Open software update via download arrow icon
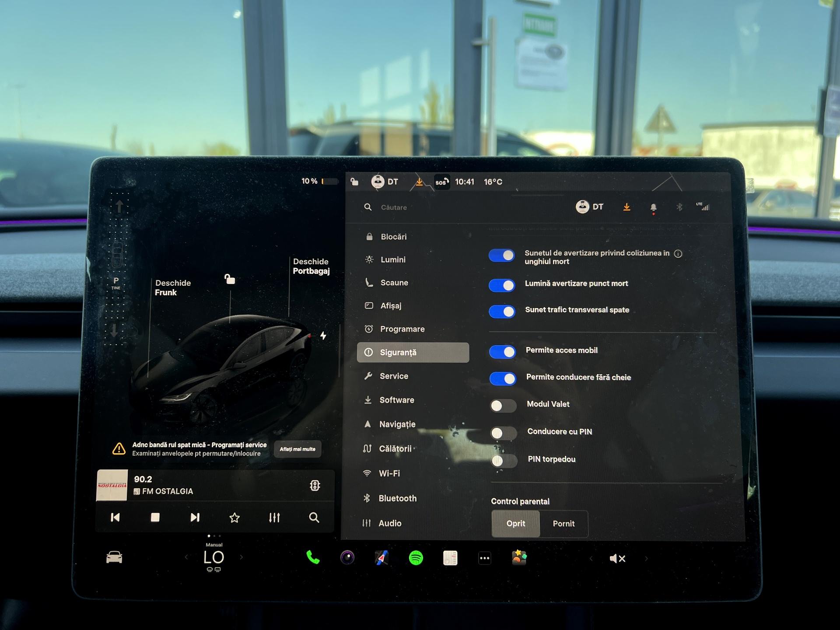Viewport: 840px width, 630px height. click(627, 207)
